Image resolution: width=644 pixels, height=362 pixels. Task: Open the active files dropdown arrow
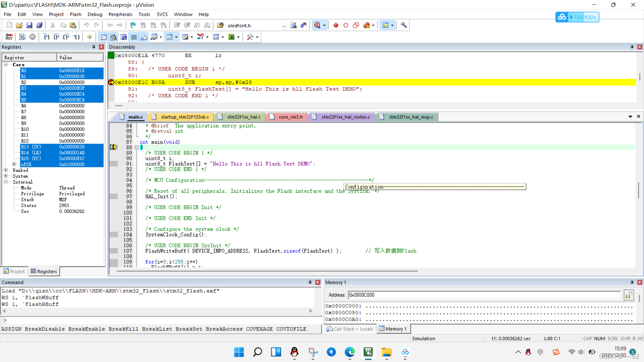pyautogui.click(x=630, y=117)
